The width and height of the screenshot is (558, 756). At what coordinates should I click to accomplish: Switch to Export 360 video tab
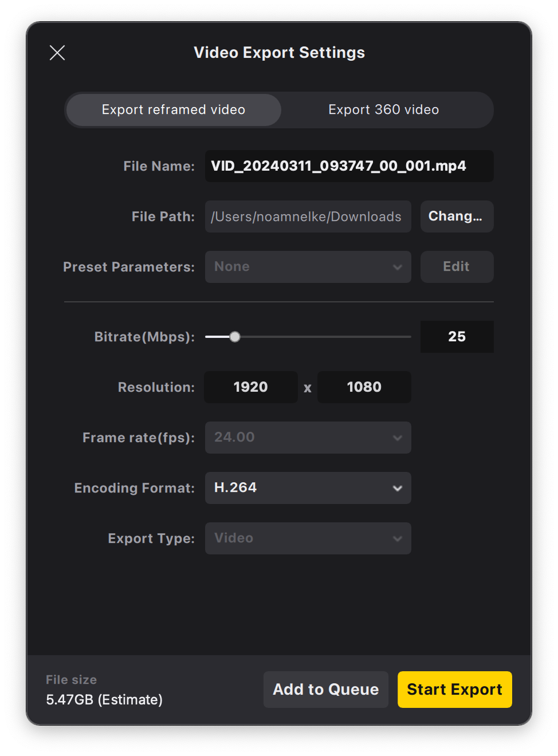point(383,110)
